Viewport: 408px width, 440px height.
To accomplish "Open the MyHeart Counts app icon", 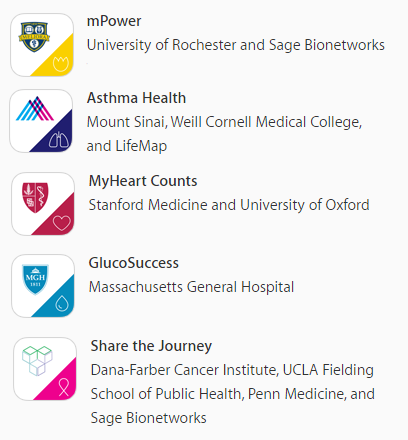I will (x=43, y=204).
